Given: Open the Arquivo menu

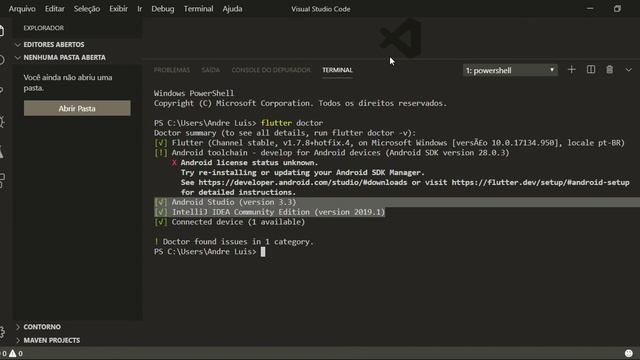Looking at the screenshot, I should click(22, 9).
